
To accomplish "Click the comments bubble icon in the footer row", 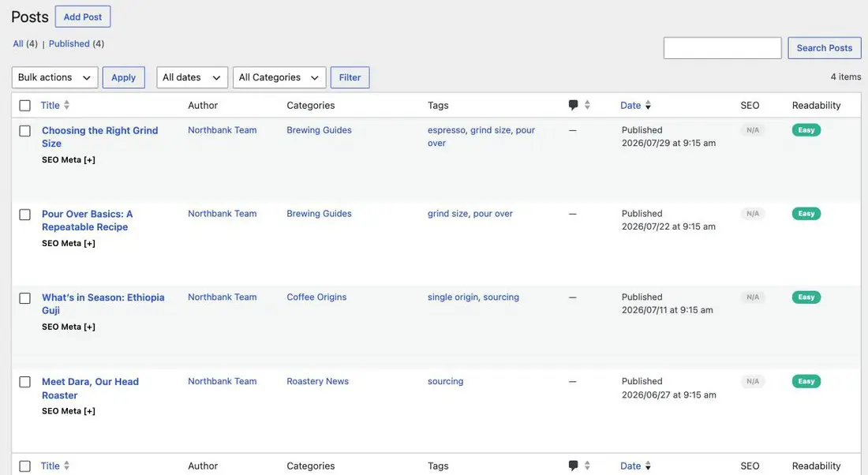I will coord(573,466).
